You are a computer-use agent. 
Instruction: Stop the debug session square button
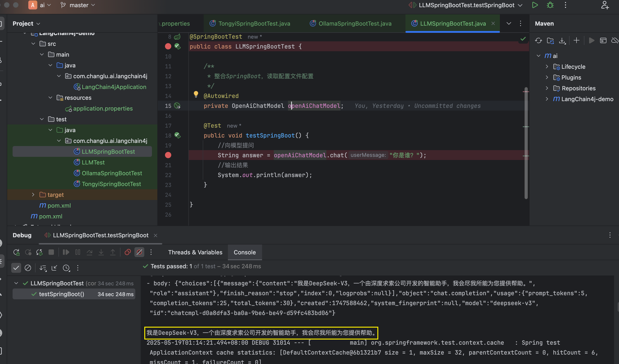pyautogui.click(x=51, y=252)
